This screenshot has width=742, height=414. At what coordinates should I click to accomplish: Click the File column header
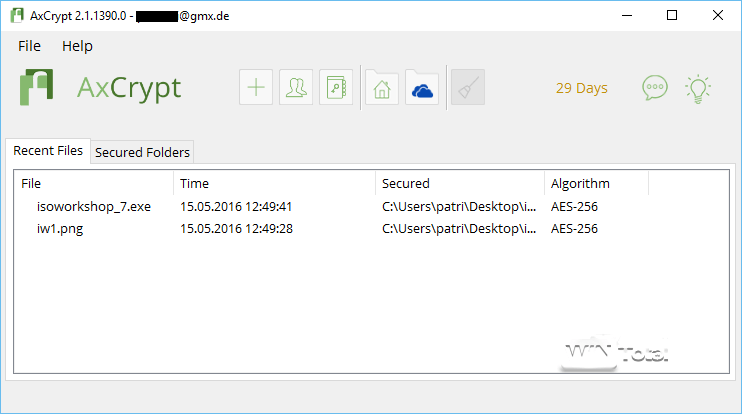[31, 183]
